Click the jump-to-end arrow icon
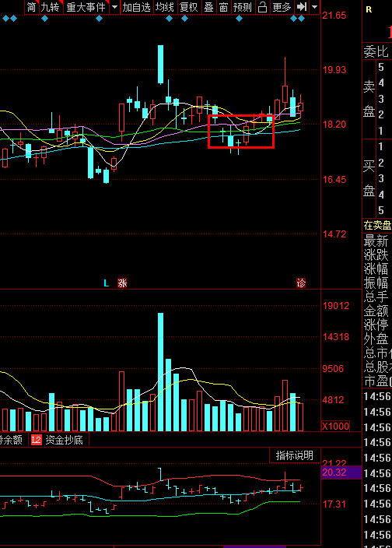 (301, 7)
